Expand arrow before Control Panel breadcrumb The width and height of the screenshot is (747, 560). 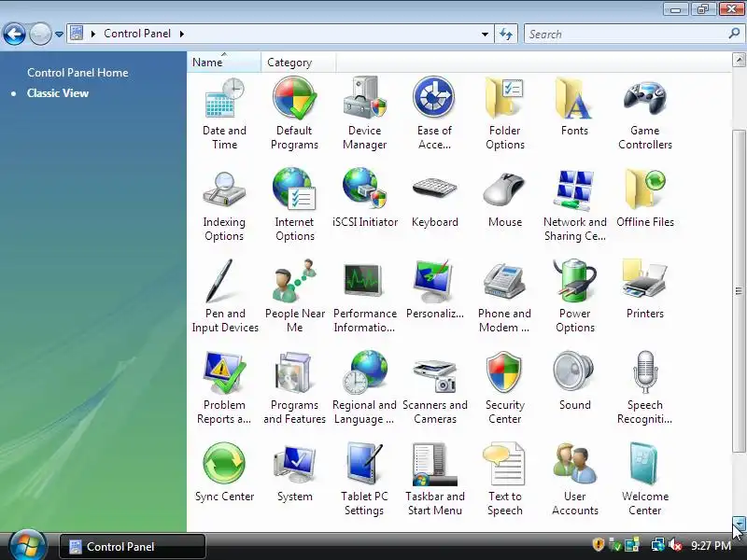pos(93,34)
